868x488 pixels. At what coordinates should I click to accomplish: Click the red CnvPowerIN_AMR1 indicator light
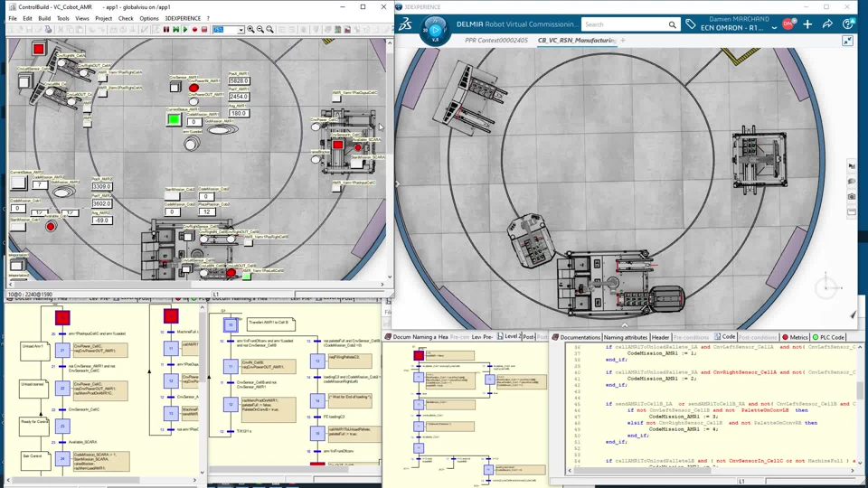pos(193,88)
